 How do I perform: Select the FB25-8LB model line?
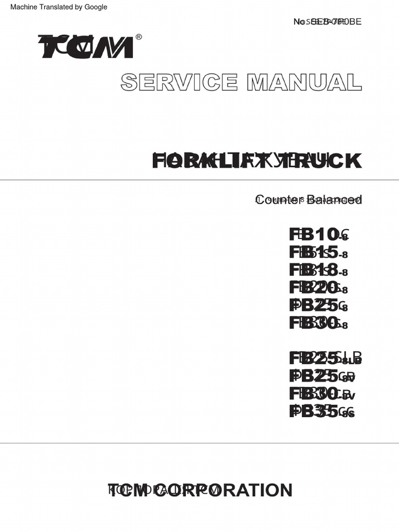coord(325,358)
